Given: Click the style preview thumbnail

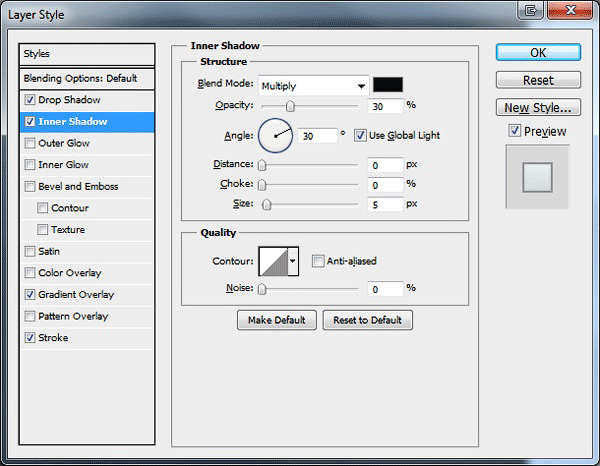Looking at the screenshot, I should click(537, 177).
